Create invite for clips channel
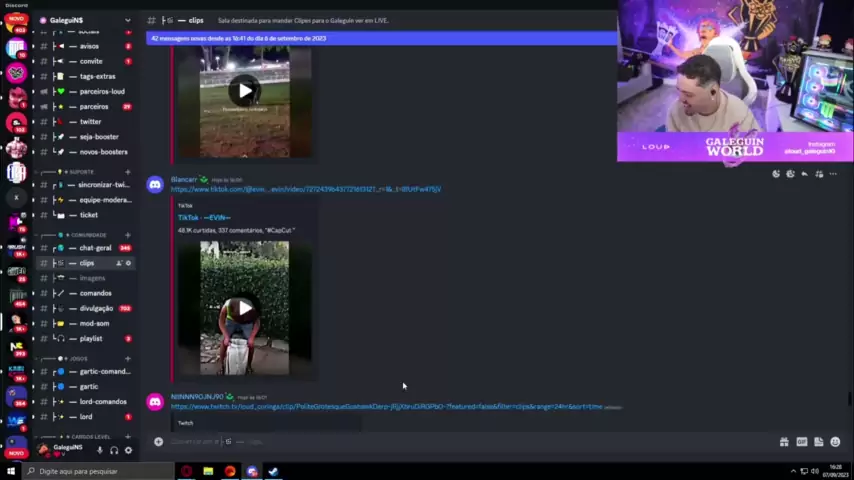 coord(118,263)
